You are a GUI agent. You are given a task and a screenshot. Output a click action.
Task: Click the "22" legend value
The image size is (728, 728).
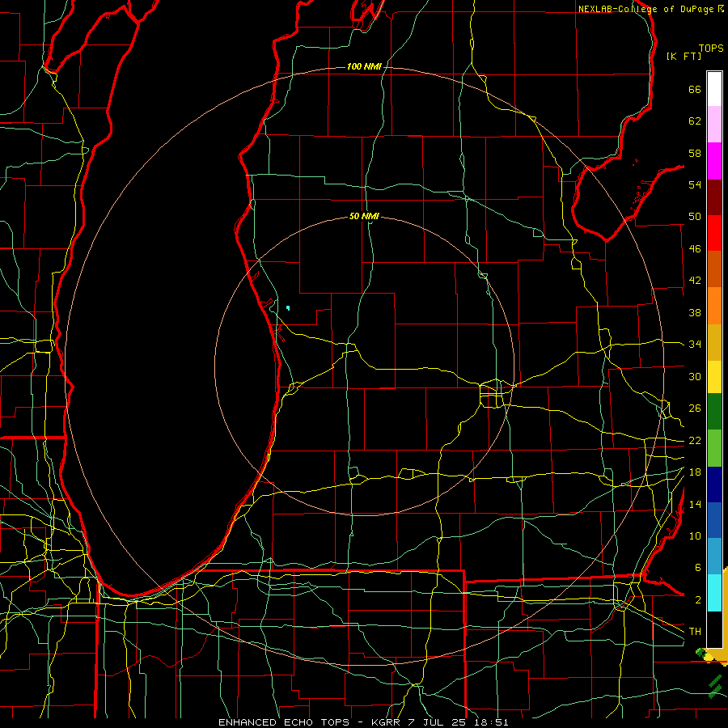695,441
